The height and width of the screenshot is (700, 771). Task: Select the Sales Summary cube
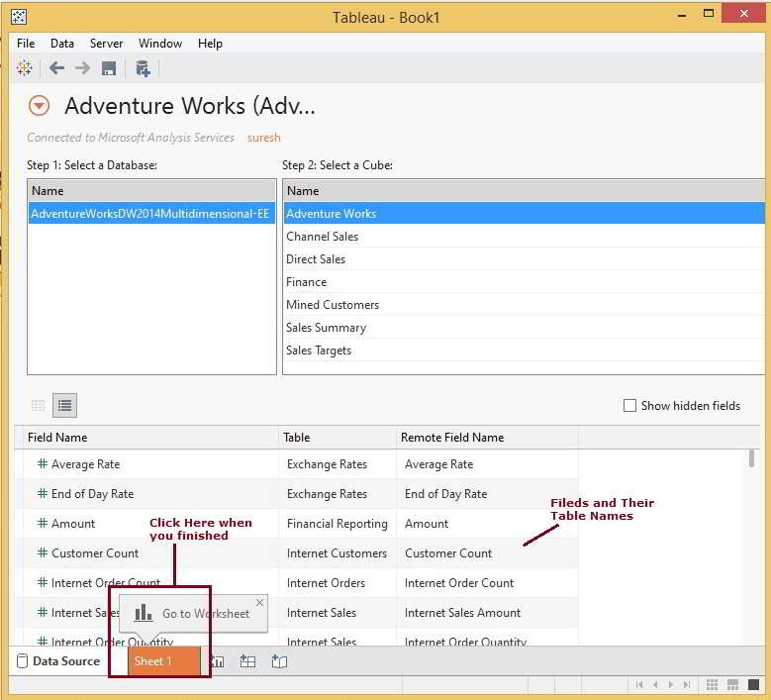(525, 327)
